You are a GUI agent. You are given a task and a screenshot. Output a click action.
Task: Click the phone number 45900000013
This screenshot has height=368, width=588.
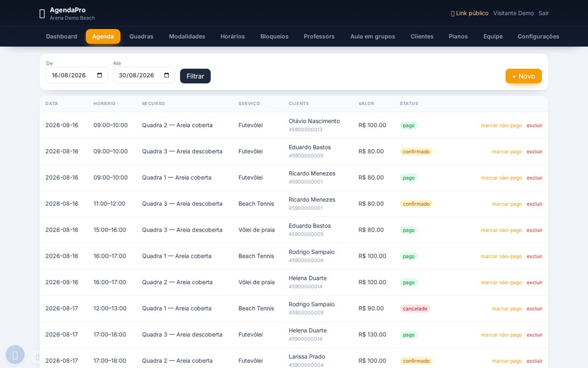pos(306,130)
